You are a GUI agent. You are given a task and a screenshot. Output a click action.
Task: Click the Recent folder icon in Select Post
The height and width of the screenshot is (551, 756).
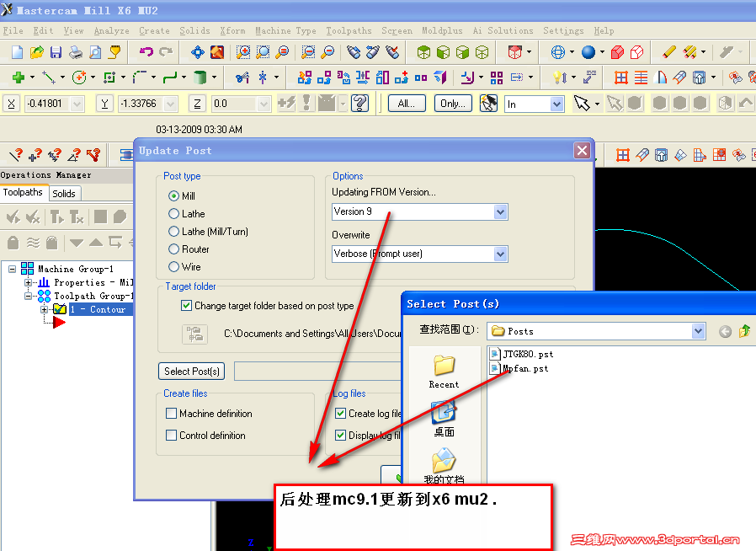444,366
